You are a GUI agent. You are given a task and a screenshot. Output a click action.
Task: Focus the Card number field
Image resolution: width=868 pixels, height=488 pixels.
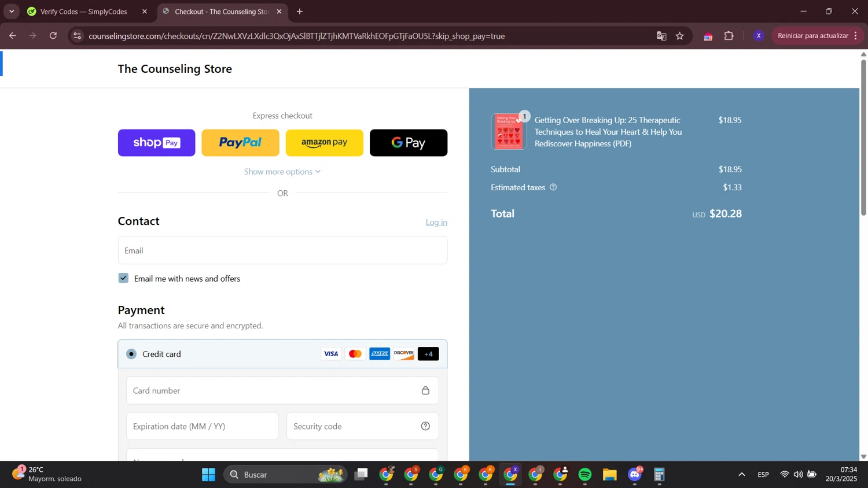(x=282, y=391)
